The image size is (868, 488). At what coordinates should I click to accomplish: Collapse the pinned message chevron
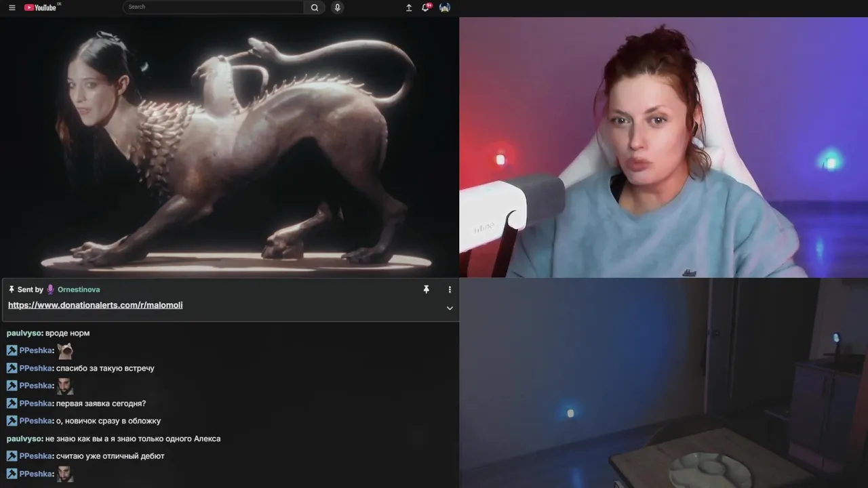pos(450,308)
